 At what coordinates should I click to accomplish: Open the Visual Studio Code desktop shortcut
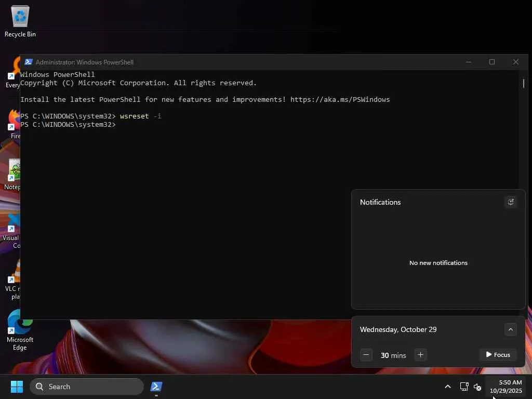pos(11,231)
